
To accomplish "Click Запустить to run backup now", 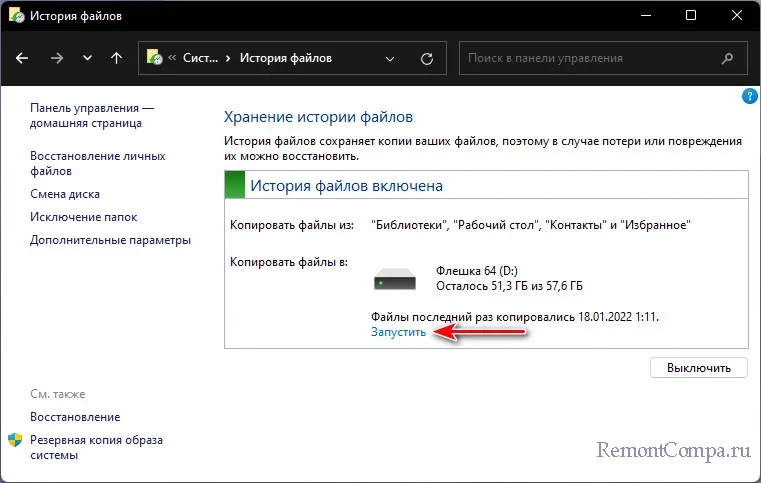I will click(398, 332).
